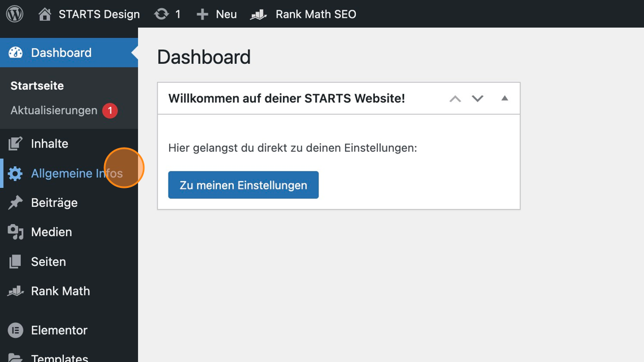The width and height of the screenshot is (644, 362).
Task: Move the welcome widget down with the arrow
Action: pos(477,98)
